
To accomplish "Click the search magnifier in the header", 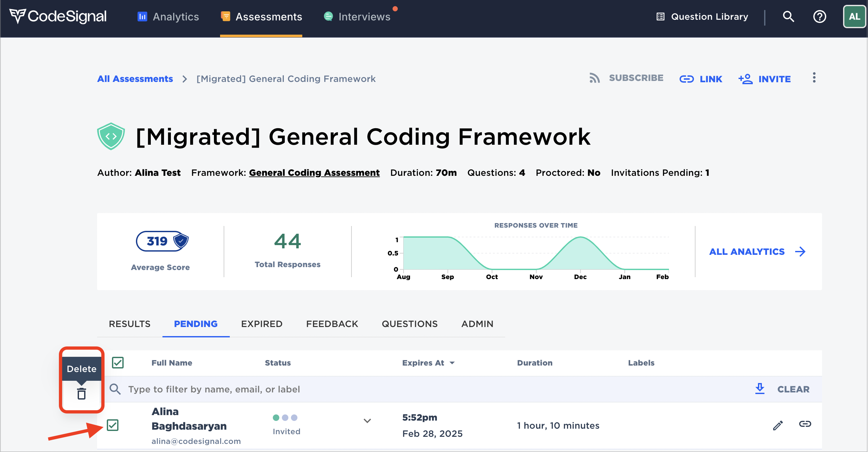I will 788,17.
